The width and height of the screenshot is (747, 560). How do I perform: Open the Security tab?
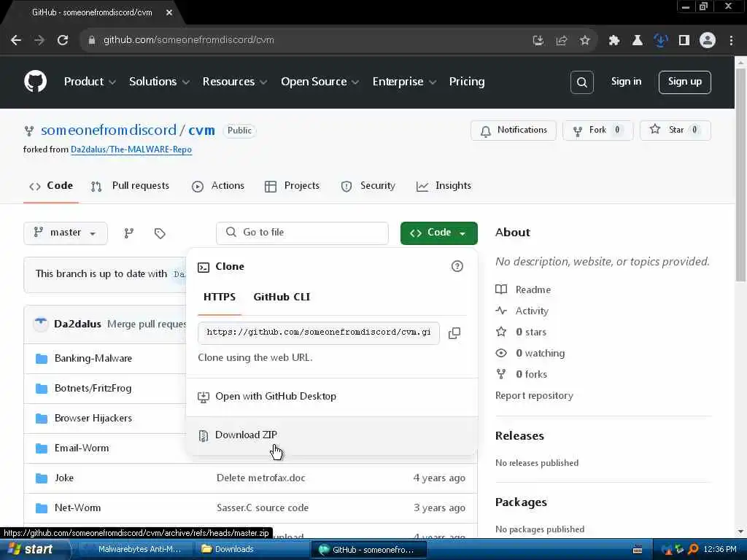[x=368, y=186]
